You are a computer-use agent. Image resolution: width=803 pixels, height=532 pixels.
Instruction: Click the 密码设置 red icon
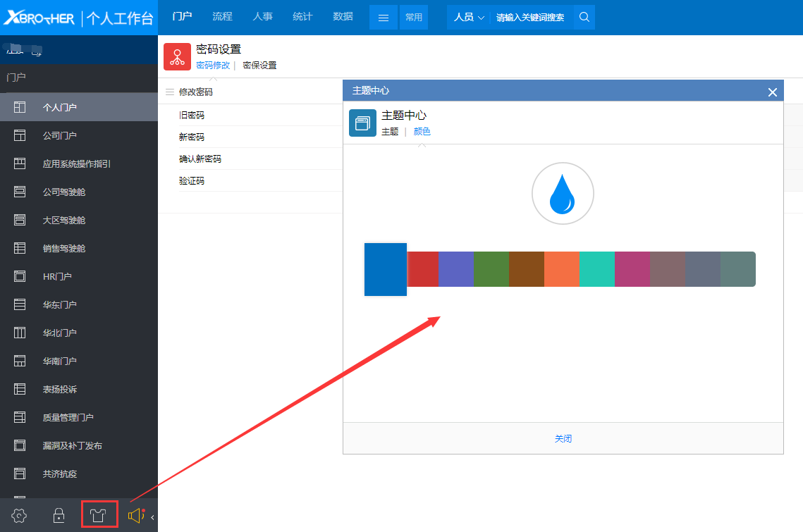[177, 57]
